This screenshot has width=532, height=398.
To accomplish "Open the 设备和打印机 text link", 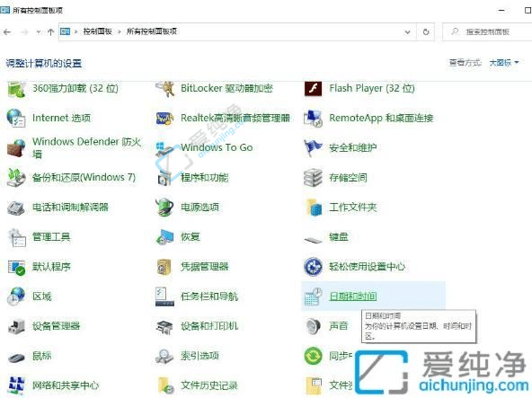I will (x=209, y=326).
